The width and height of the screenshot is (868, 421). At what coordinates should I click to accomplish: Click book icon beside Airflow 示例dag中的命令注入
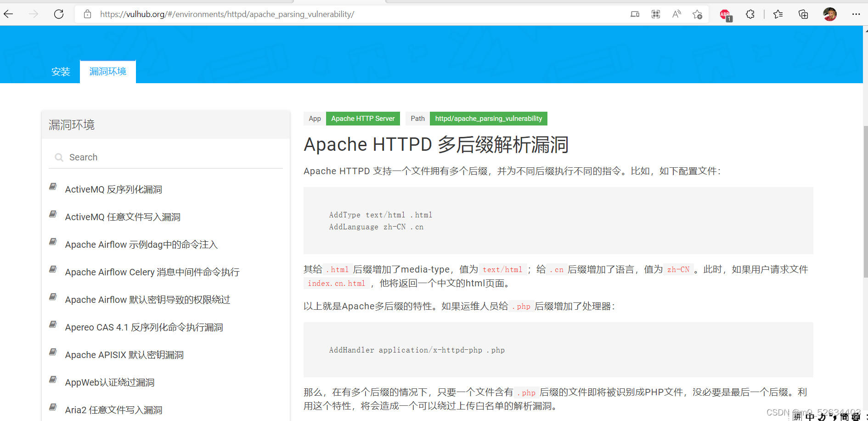click(x=53, y=242)
